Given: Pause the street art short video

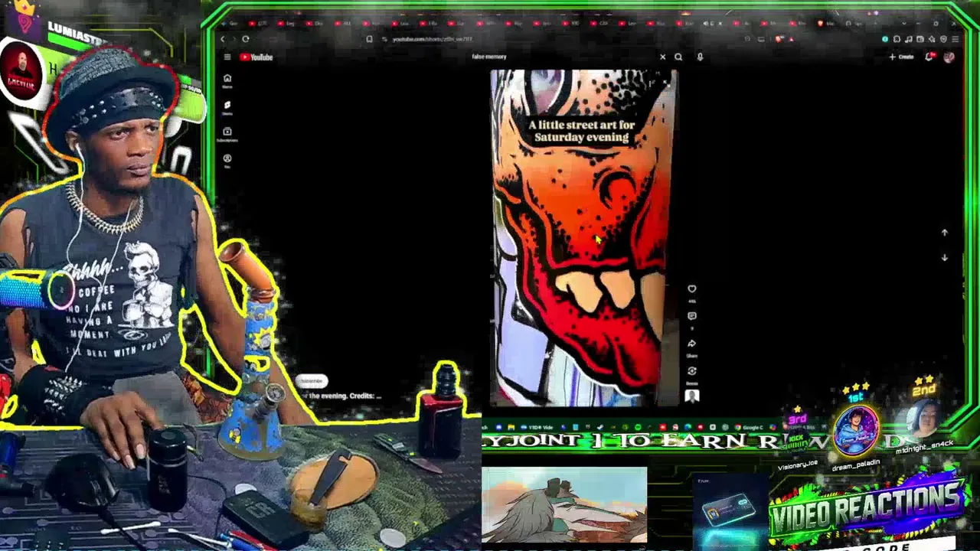Looking at the screenshot, I should [583, 237].
